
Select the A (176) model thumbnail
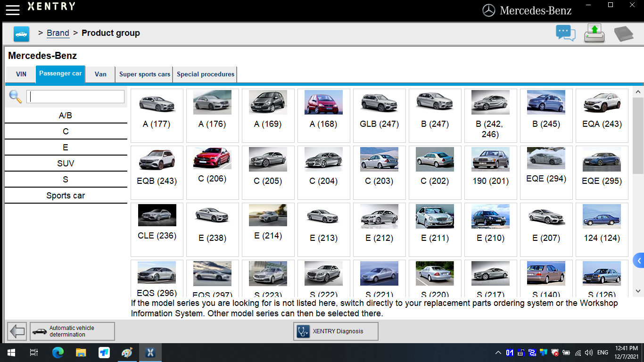(213, 115)
